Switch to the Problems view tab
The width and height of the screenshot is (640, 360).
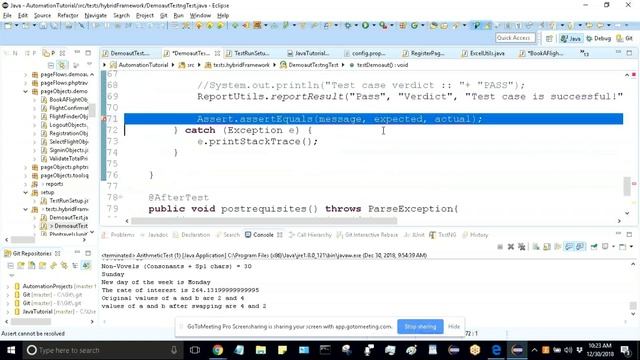(118, 235)
